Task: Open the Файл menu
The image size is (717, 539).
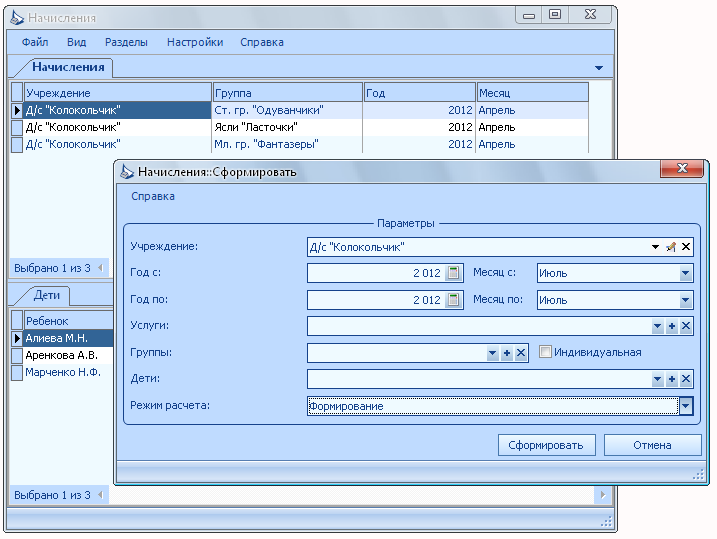Action: point(35,42)
